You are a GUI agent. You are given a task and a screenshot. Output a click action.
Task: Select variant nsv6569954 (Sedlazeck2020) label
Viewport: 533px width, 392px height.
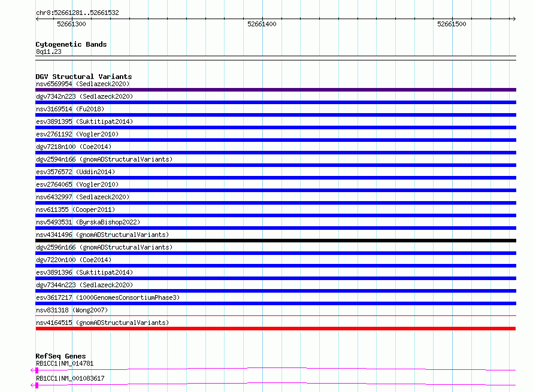coord(83,84)
